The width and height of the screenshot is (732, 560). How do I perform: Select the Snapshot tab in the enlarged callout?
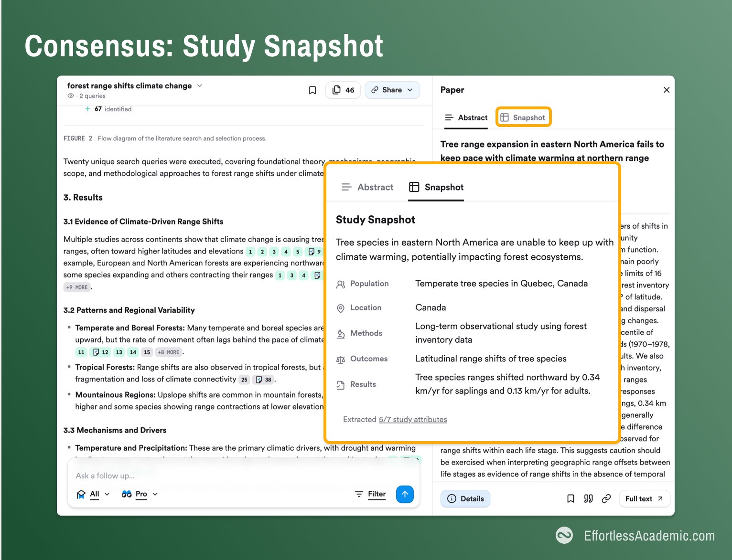436,187
